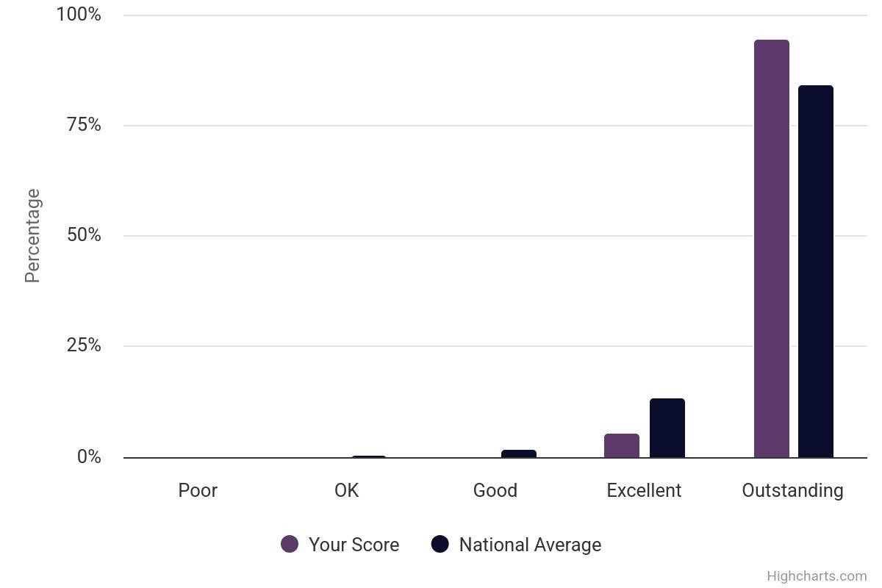Screen dimensions: 882x588
Task: Open the Highcharts.com credits link
Action: pos(816,576)
